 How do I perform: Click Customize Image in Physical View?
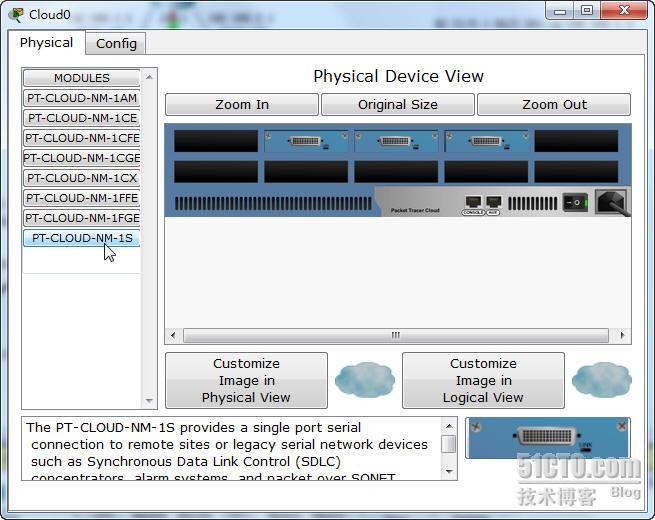coord(246,380)
